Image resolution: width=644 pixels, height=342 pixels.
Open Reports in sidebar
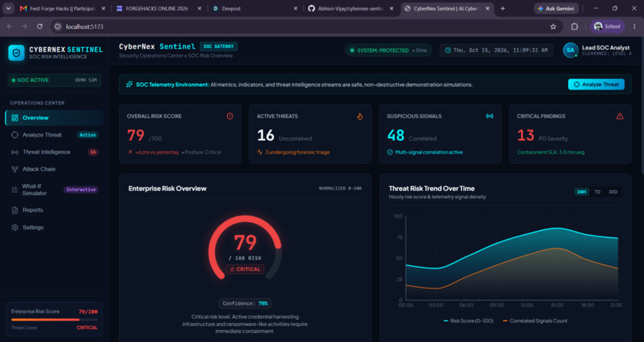click(x=54, y=210)
